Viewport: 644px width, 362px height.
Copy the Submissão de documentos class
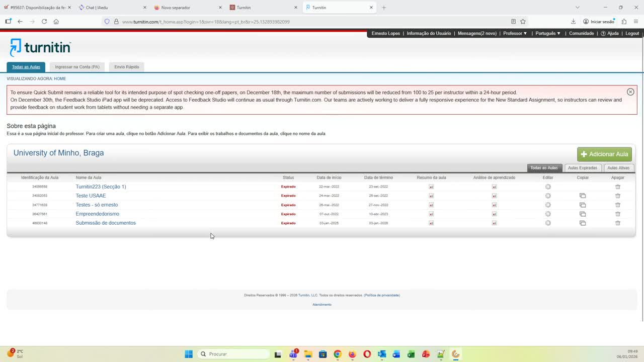[x=583, y=223]
